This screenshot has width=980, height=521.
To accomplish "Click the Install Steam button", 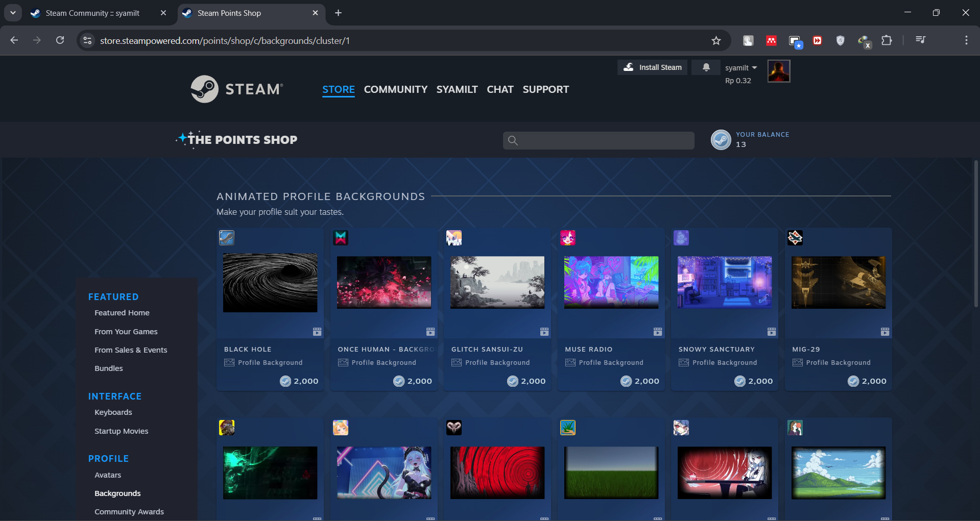I will coord(653,67).
